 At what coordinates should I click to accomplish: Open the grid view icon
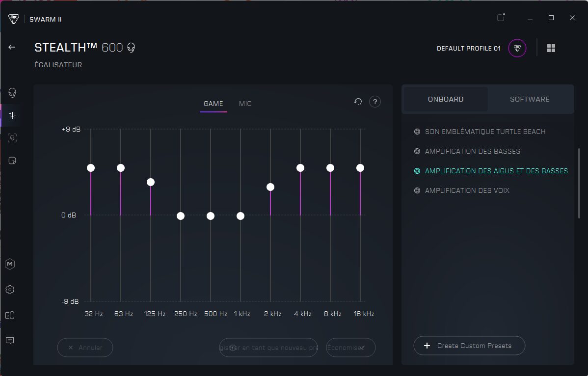click(551, 48)
